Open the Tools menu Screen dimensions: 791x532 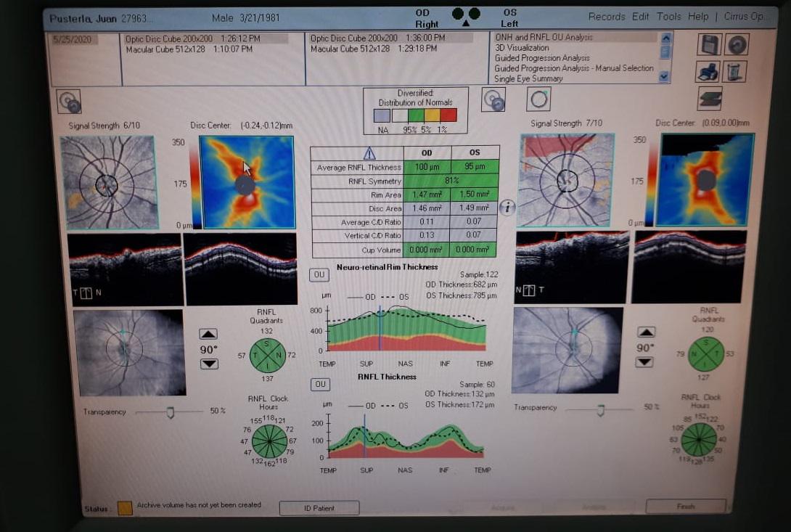pos(668,17)
